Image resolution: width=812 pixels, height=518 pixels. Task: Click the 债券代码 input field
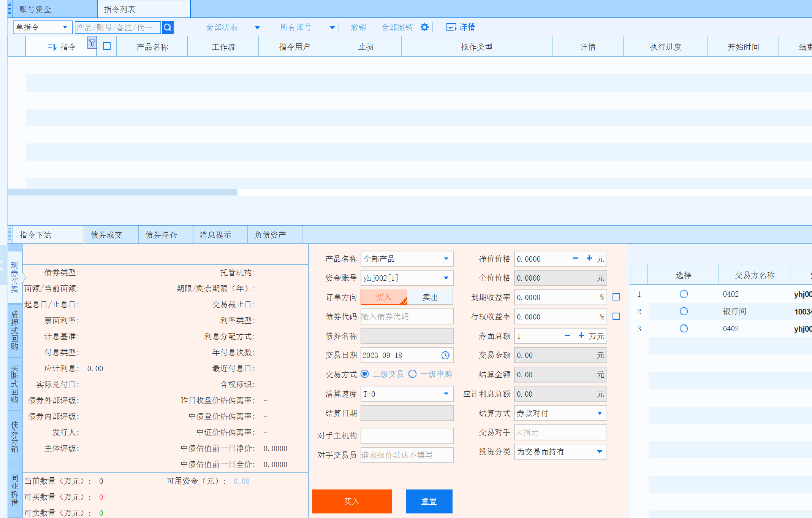click(x=407, y=317)
